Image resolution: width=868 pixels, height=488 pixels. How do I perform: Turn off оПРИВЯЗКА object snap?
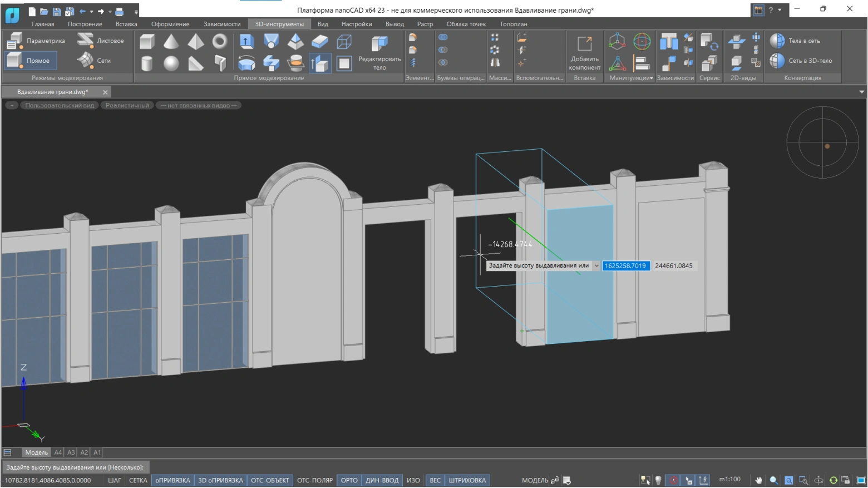click(x=172, y=480)
